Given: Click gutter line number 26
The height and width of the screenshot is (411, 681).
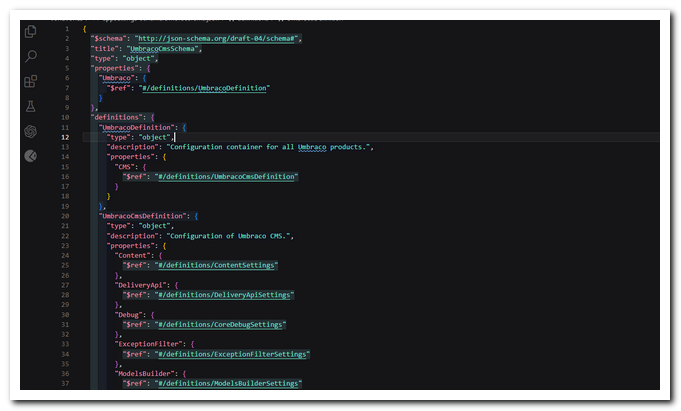Looking at the screenshot, I should [x=65, y=275].
